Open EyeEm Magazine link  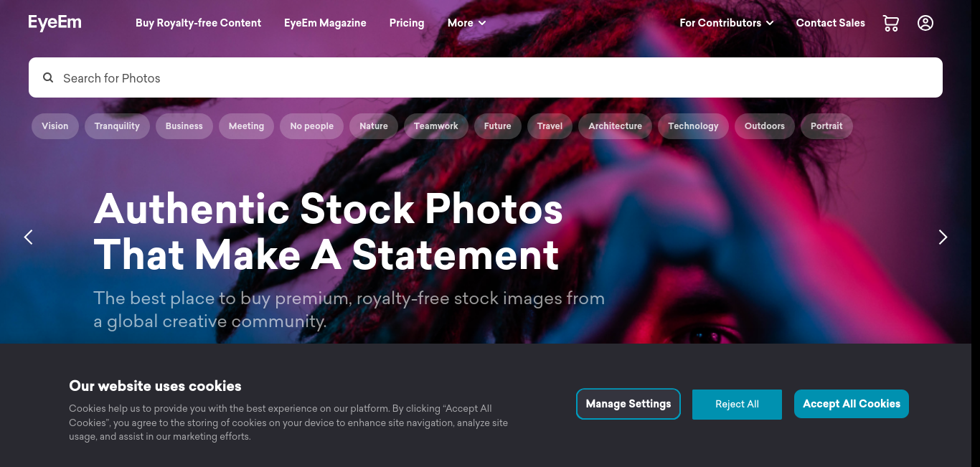click(x=325, y=23)
